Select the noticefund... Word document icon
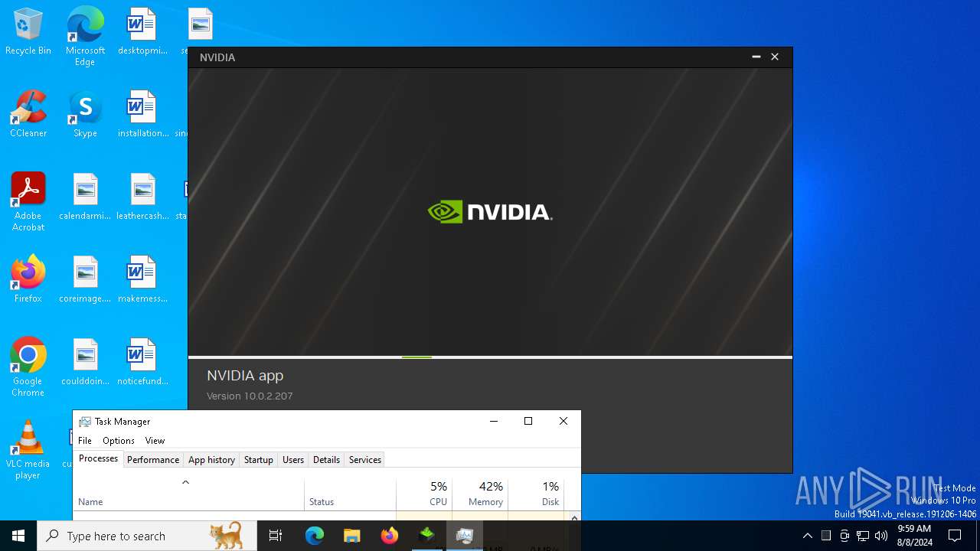This screenshot has height=551, width=980. (142, 363)
